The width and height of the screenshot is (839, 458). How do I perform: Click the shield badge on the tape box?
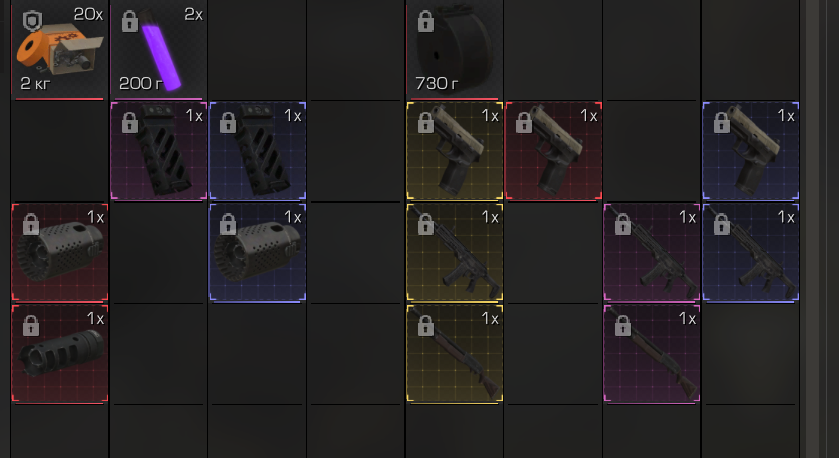click(x=32, y=21)
